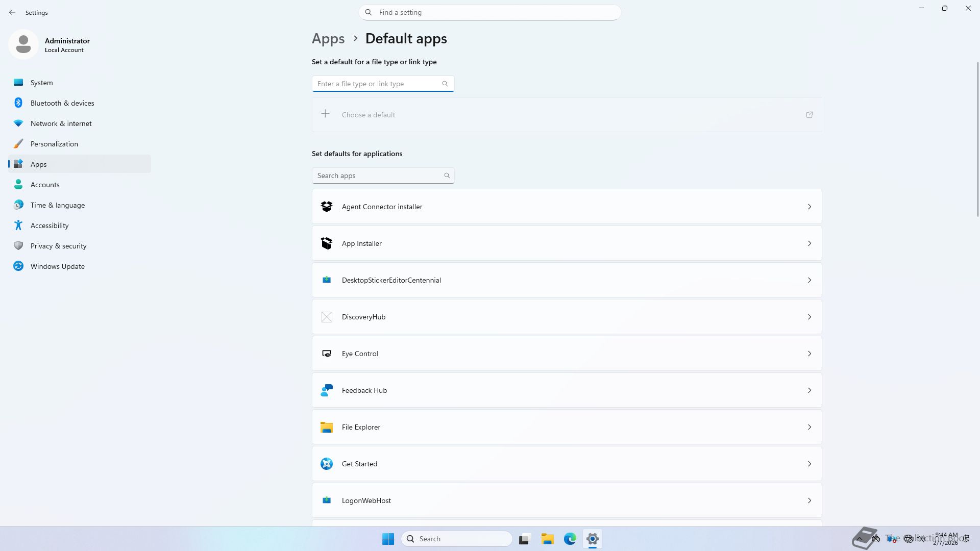
Task: Click the Bluetooth & devices sidebar icon
Action: tap(18, 103)
